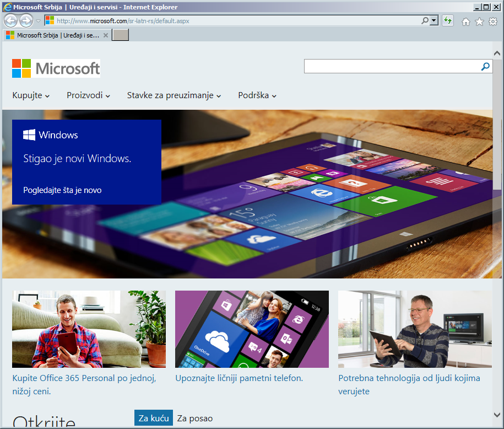Click the scroll up arrow of page scrollbar
504x429 pixels.
point(497,53)
